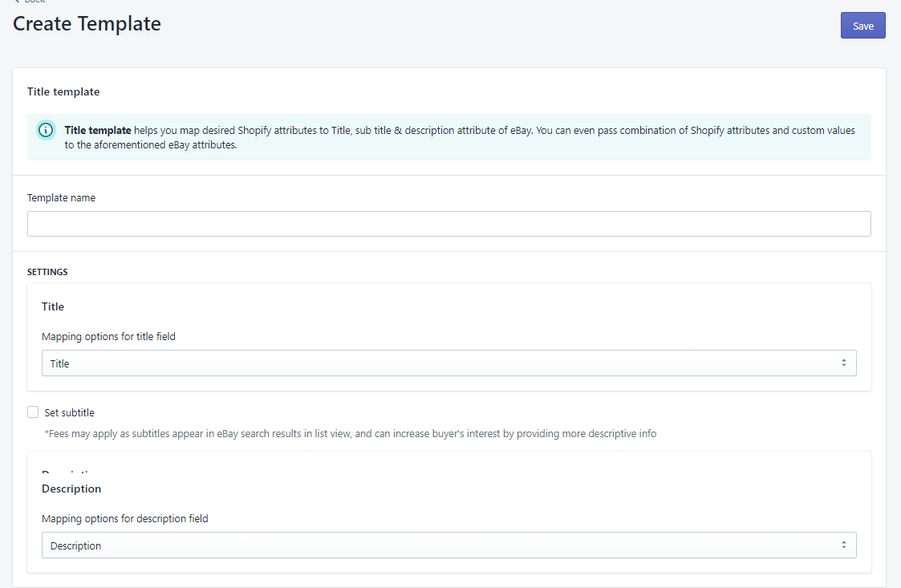Click the 'Set subtitle' label text
This screenshot has height=588, width=901.
(69, 413)
